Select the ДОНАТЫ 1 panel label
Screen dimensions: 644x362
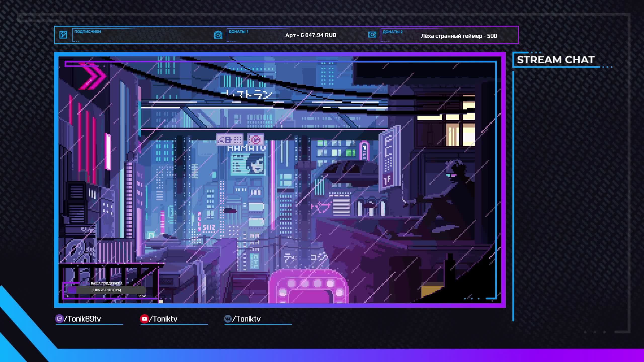click(238, 32)
